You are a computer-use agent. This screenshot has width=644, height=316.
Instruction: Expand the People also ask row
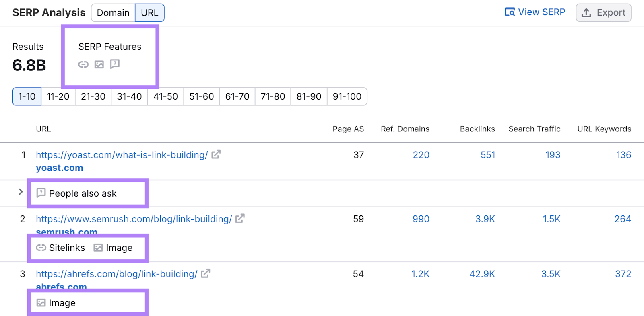(21, 192)
